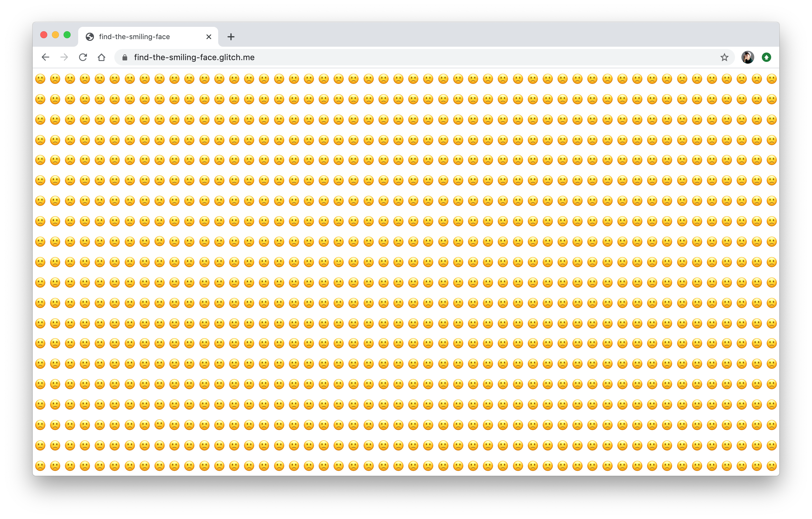812x519 pixels.
Task: Click the top-left corner frowning face
Action: click(40, 79)
